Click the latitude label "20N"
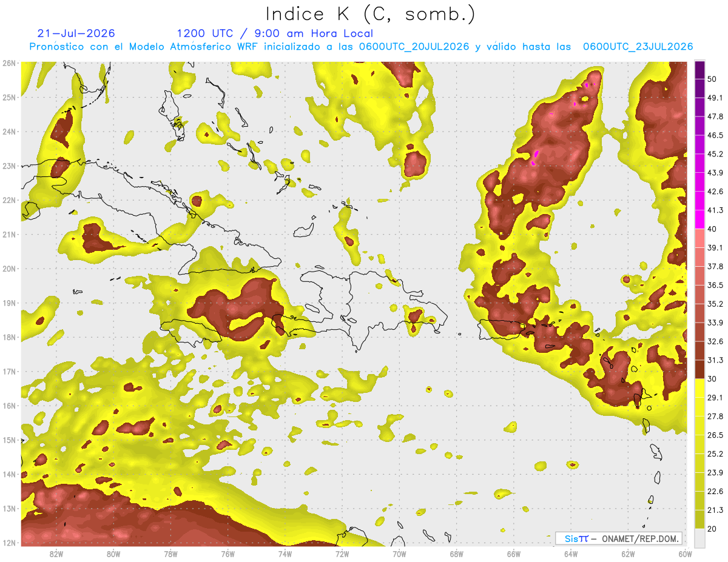Viewport: 728px width, 562px height. pos(9,269)
